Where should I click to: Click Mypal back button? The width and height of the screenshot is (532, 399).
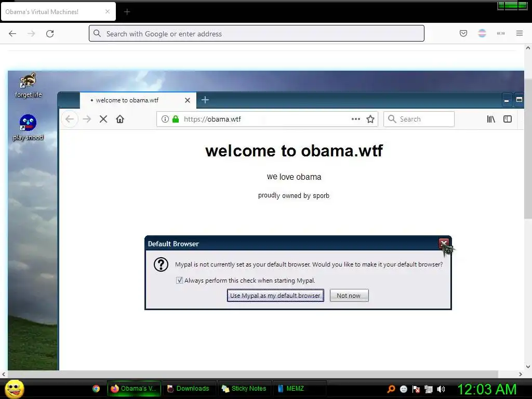(x=70, y=119)
